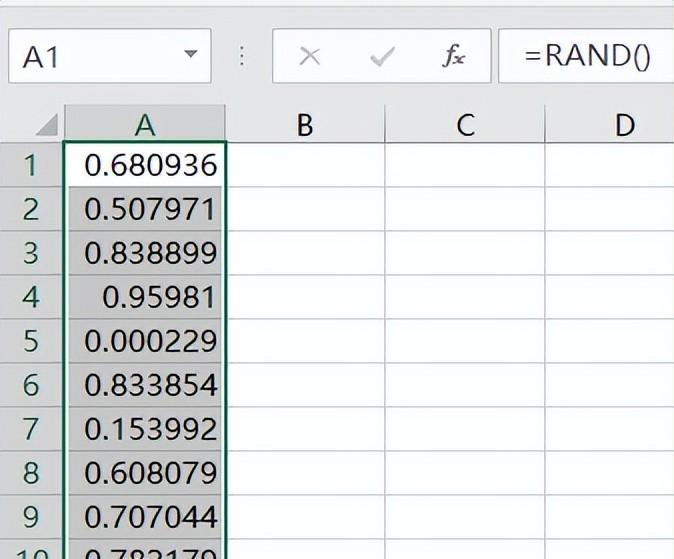This screenshot has height=559, width=674.
Task: Click empty cell B3
Action: pyautogui.click(x=306, y=253)
